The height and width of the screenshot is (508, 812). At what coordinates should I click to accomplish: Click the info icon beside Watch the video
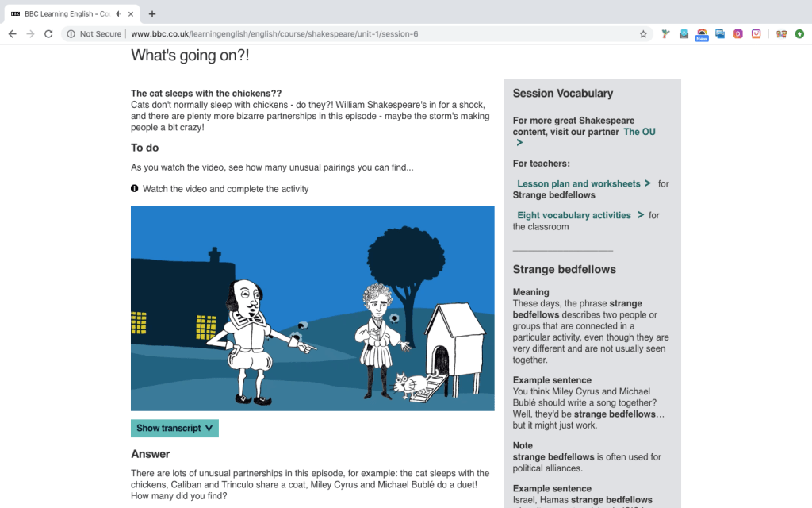[x=135, y=189]
